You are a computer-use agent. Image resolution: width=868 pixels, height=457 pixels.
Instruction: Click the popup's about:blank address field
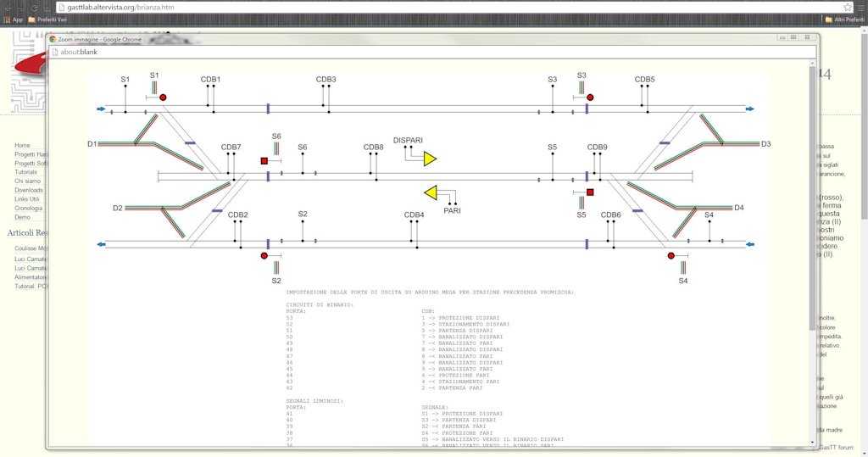click(x=431, y=52)
